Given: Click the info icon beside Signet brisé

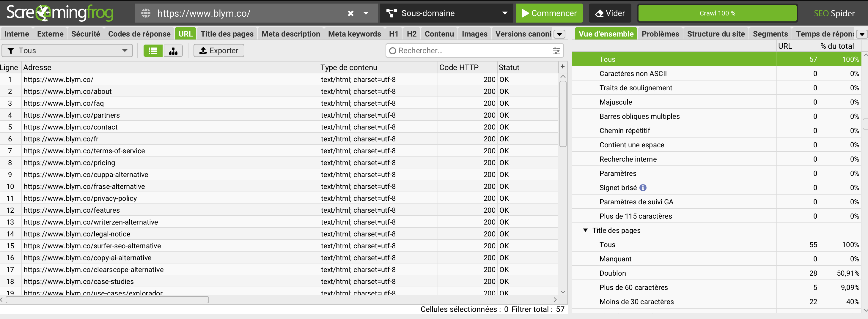Looking at the screenshot, I should (643, 188).
